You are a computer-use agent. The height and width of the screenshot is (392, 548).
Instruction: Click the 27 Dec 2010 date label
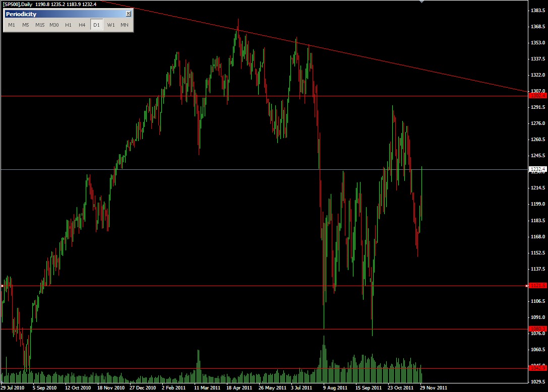pyautogui.click(x=143, y=387)
